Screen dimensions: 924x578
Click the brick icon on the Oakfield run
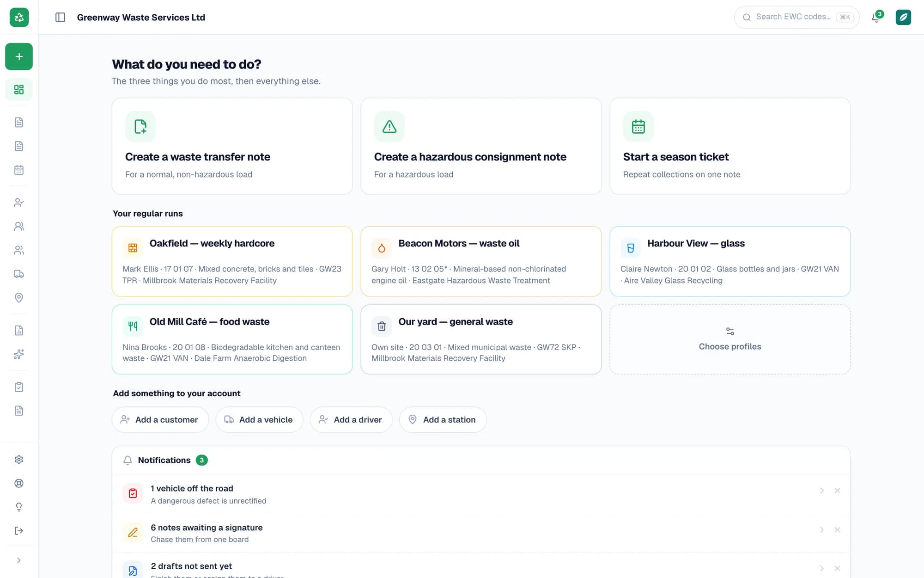click(x=133, y=248)
